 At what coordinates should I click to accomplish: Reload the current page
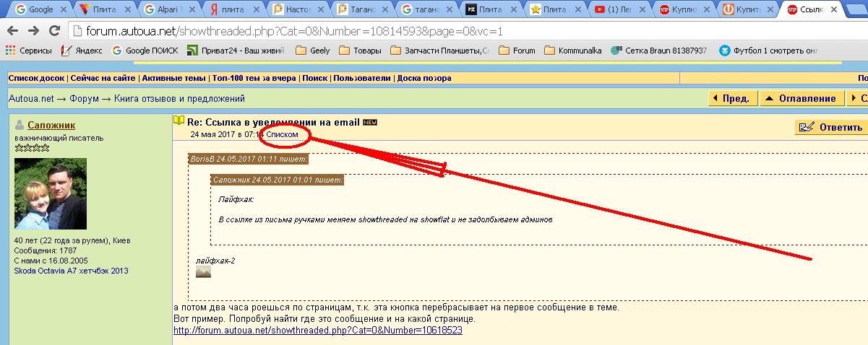(54, 31)
